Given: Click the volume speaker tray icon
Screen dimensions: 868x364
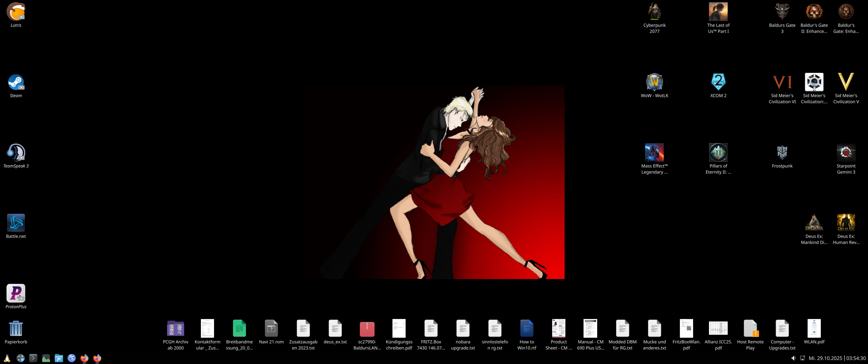Looking at the screenshot, I should [793, 358].
